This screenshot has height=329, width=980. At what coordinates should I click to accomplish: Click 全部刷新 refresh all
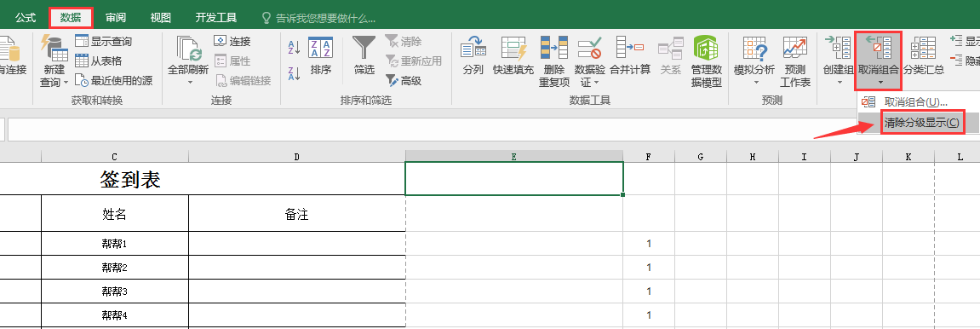[188, 60]
